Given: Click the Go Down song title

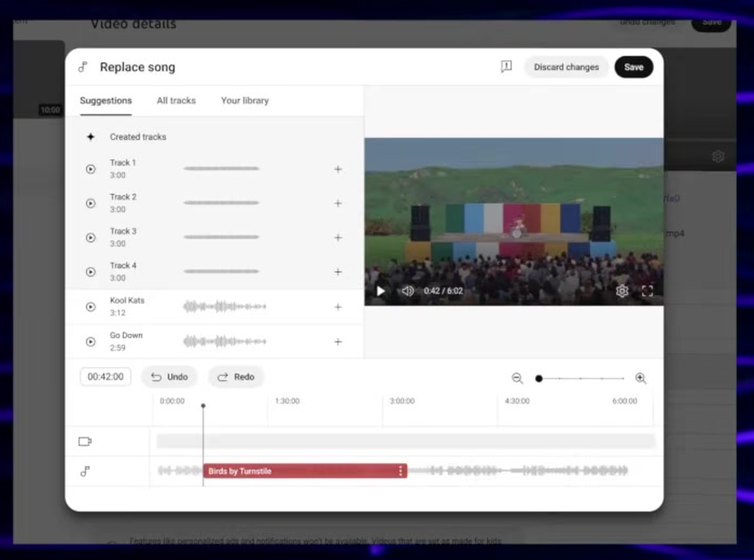Looking at the screenshot, I should 126,335.
